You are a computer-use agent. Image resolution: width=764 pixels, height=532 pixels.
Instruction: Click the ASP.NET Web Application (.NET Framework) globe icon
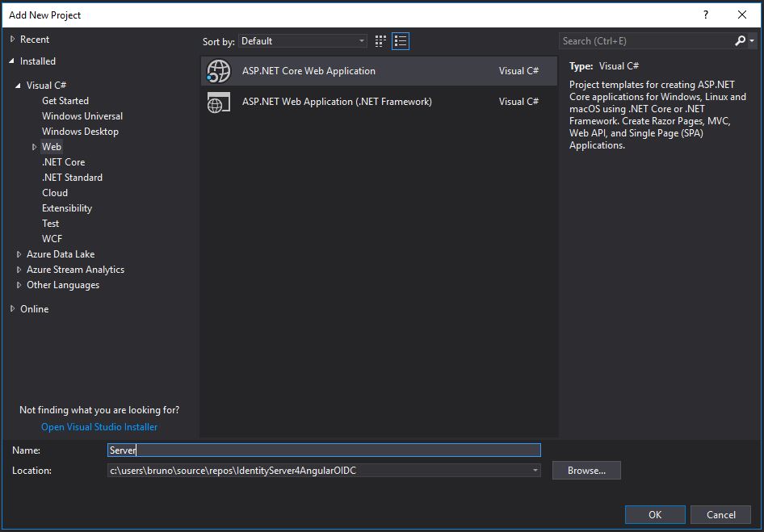[x=218, y=102]
